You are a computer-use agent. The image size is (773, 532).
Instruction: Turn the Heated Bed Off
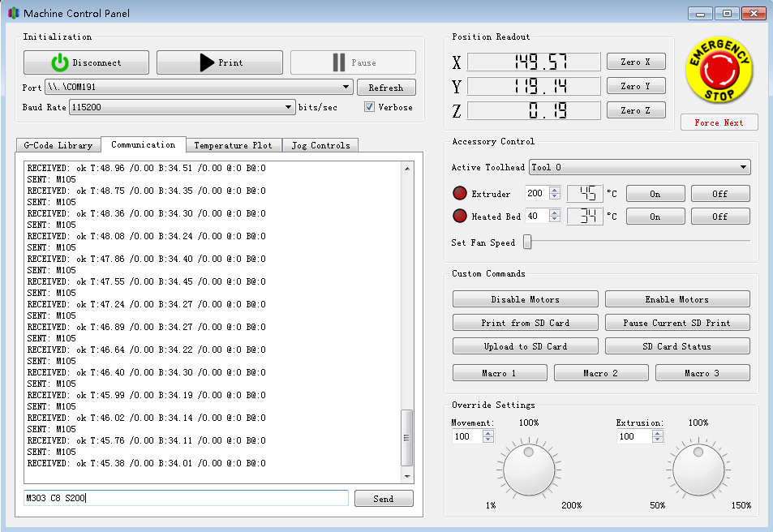720,217
